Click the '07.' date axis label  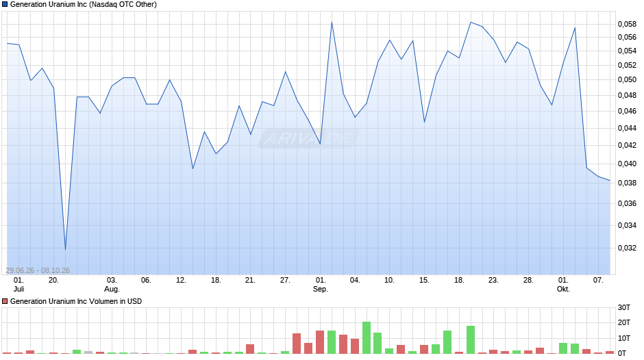[598, 281]
